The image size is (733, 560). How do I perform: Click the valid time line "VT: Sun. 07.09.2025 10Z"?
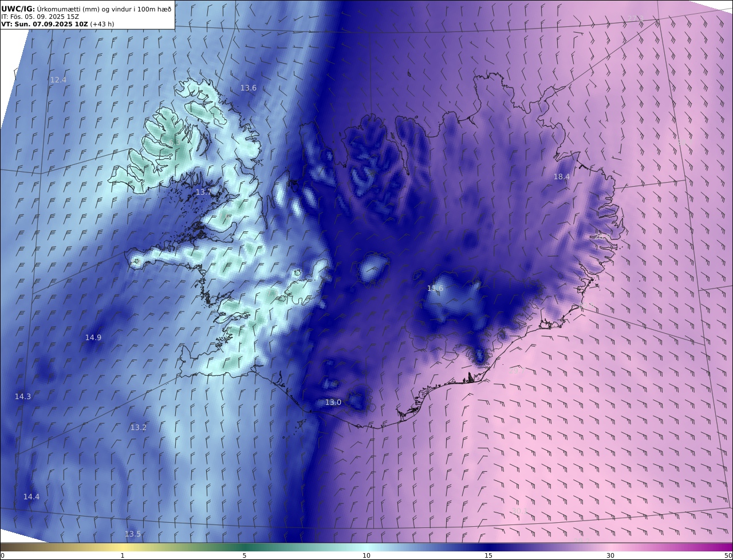(x=45, y=24)
